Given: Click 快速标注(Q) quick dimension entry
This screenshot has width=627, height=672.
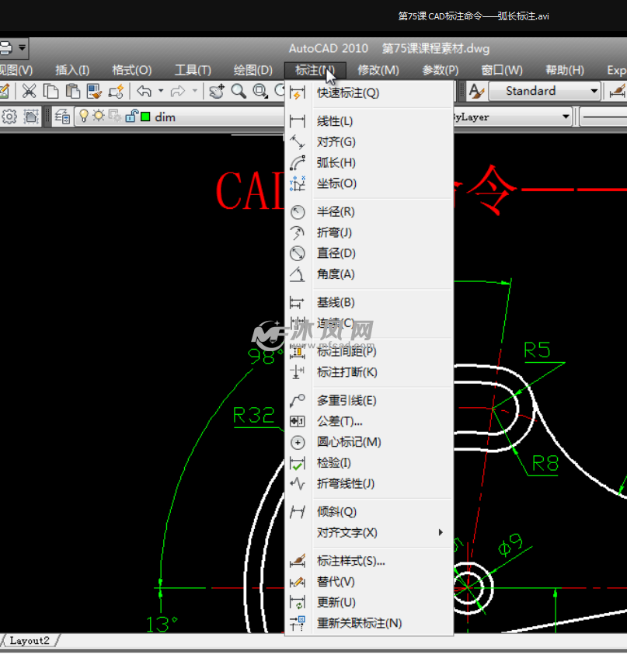Looking at the screenshot, I should [x=348, y=93].
